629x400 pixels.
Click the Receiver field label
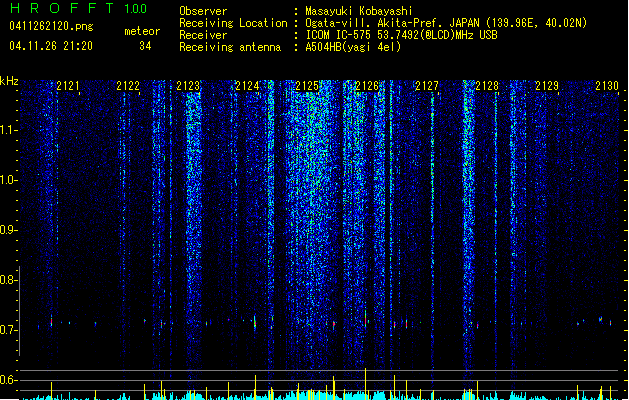pos(203,35)
